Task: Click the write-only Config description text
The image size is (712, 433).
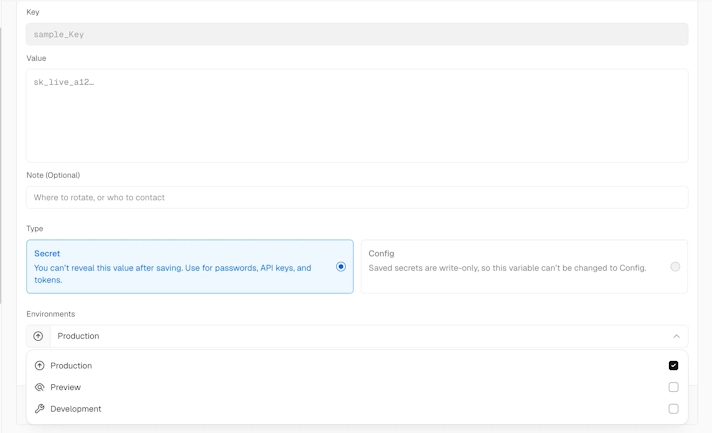Action: [x=507, y=268]
